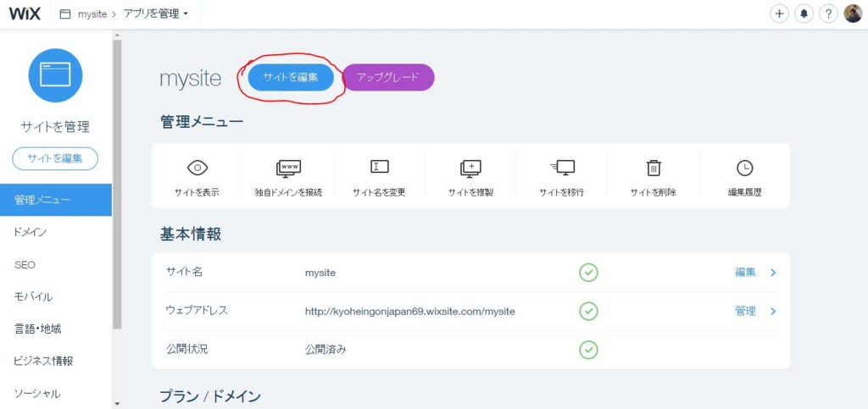Click the mysite value in サイト名 row

click(320, 273)
